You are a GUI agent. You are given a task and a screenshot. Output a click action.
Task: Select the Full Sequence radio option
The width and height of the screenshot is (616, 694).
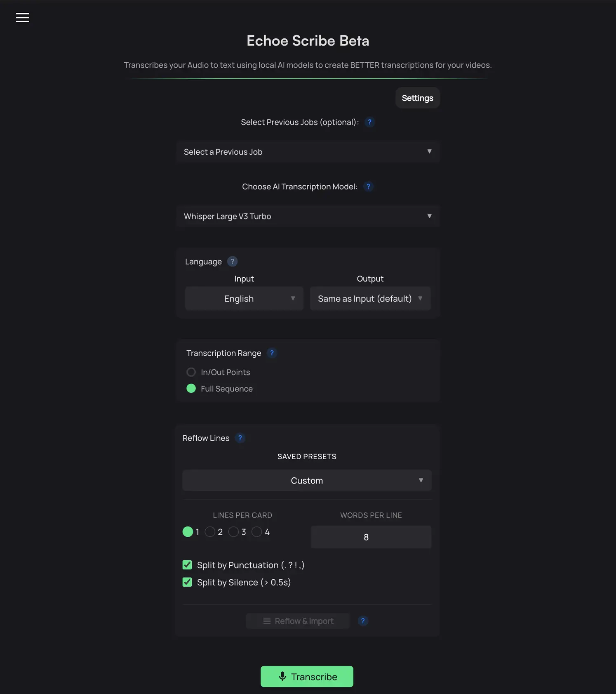point(191,389)
